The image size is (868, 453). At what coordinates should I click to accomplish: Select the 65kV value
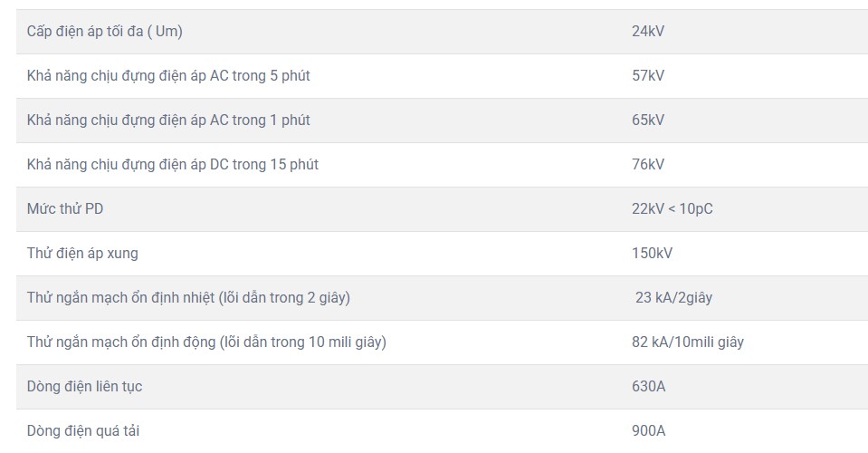coord(648,120)
